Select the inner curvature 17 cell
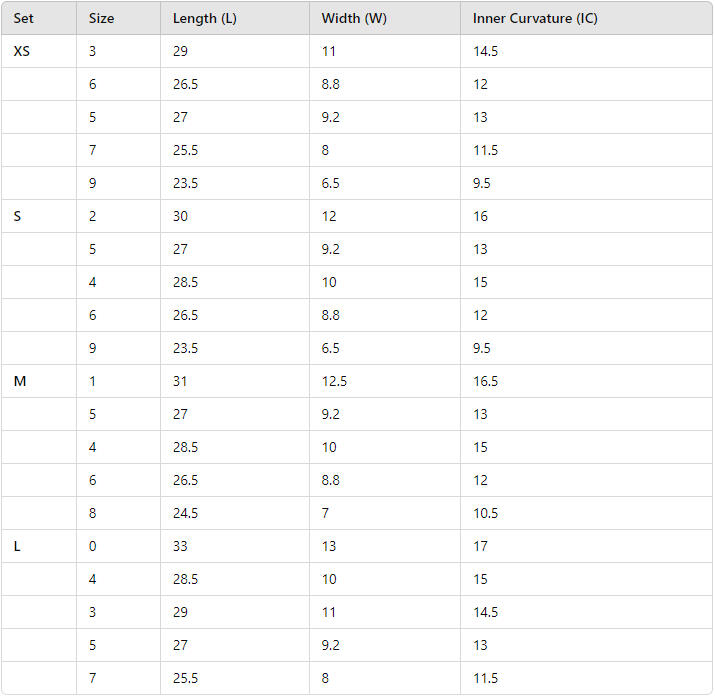The height and width of the screenshot is (698, 715). pos(481,546)
